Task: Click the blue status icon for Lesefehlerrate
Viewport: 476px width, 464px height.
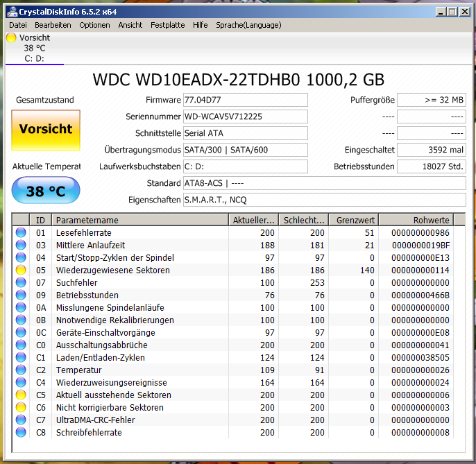Action: point(21,233)
